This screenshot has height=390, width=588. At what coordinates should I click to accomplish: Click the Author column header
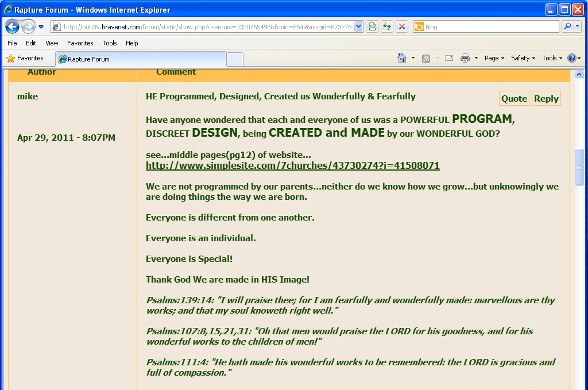(x=41, y=72)
